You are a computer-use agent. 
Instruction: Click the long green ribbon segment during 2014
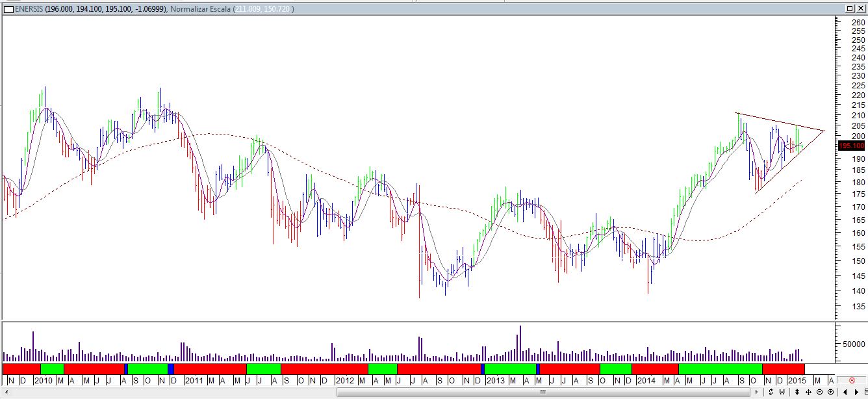[720, 368]
